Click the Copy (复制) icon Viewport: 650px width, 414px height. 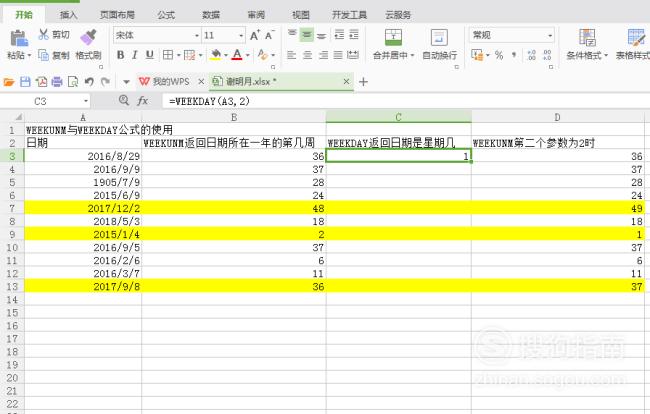pos(43,55)
